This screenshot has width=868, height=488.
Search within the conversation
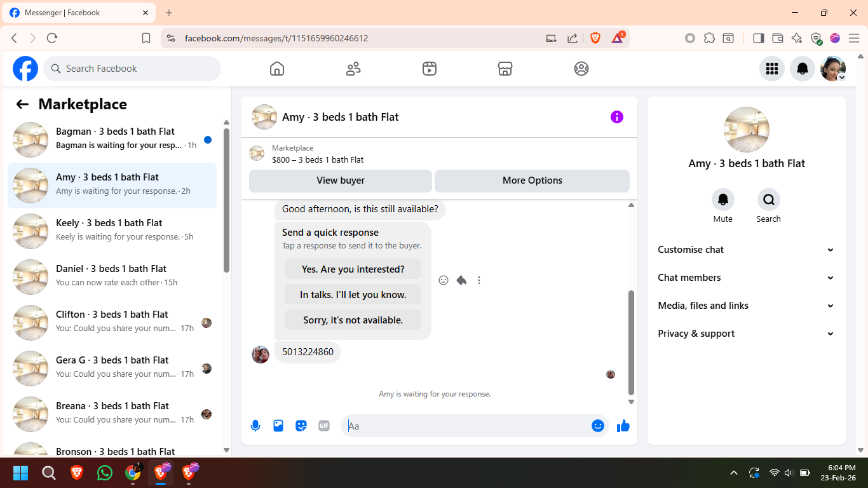(x=769, y=200)
